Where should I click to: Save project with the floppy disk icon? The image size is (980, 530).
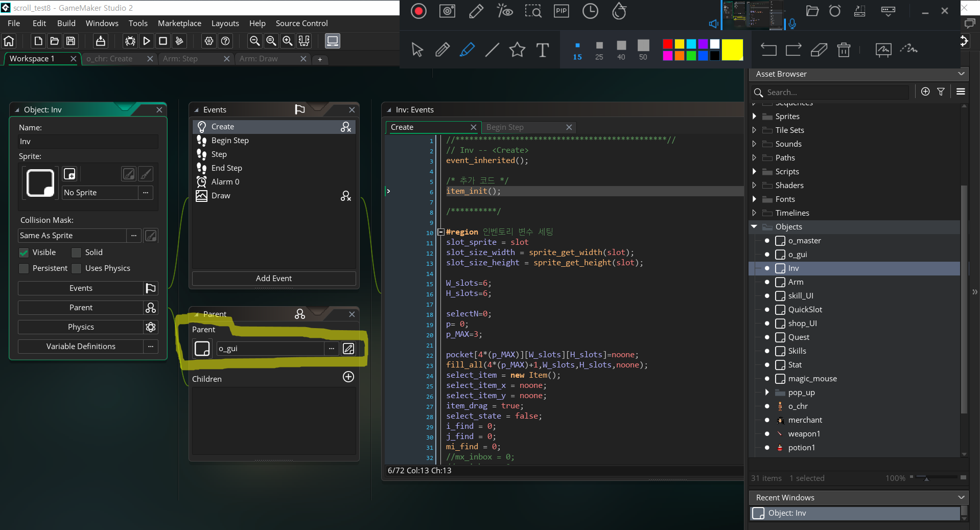click(x=71, y=41)
